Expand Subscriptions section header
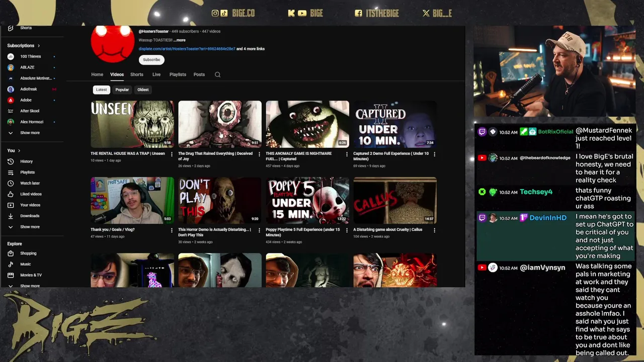This screenshot has height=362, width=644. click(24, 46)
